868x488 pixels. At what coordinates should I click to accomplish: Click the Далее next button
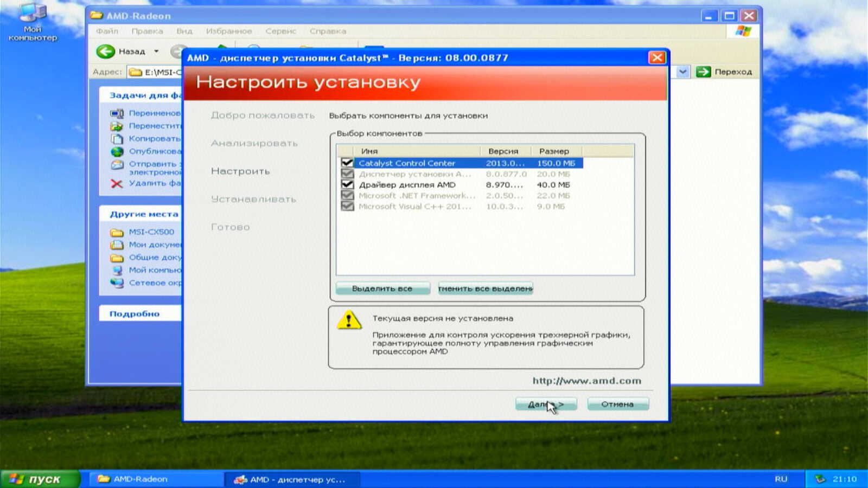[x=546, y=404]
